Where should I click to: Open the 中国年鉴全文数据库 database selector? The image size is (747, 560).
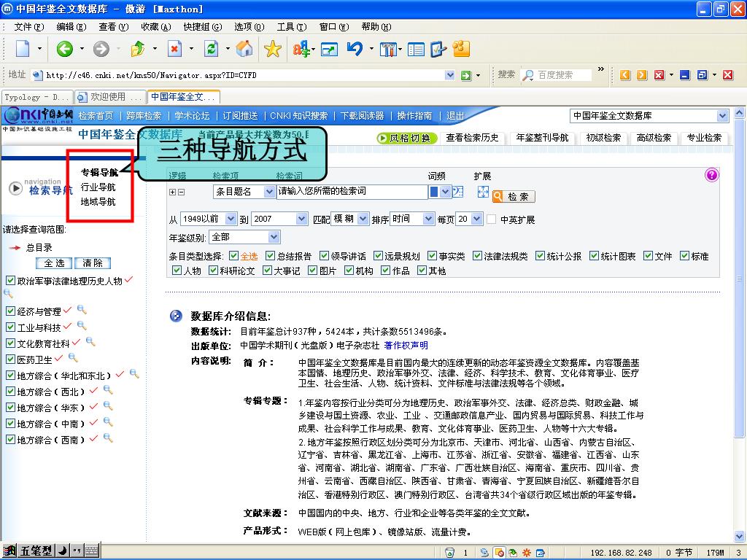(x=649, y=116)
